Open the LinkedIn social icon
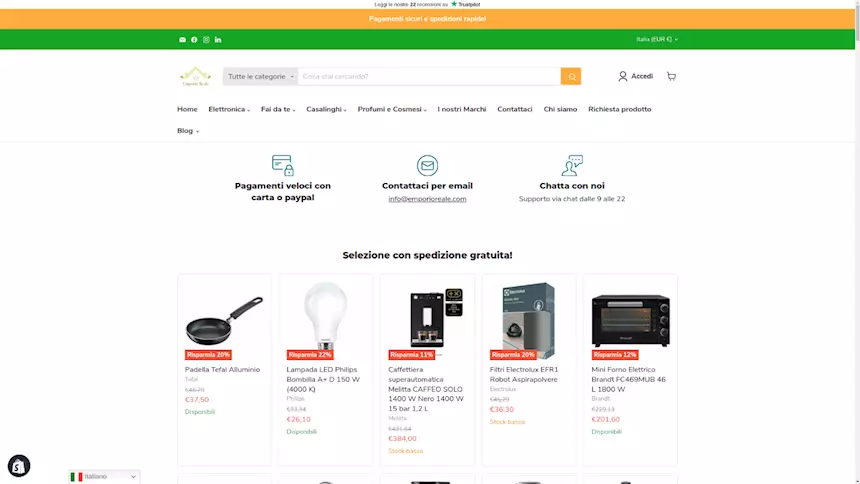This screenshot has height=484, width=860. click(218, 40)
